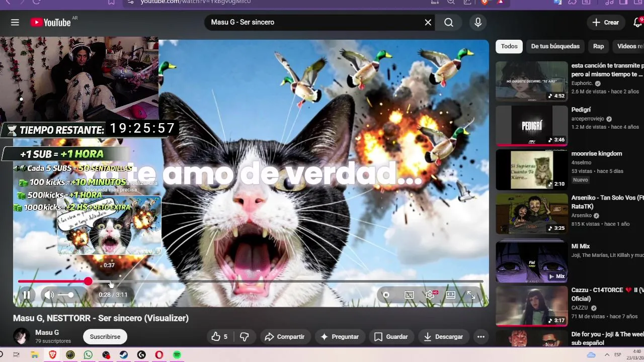
Task: Open the Cazzu C14TORCE video thumbnail
Action: coord(532,306)
